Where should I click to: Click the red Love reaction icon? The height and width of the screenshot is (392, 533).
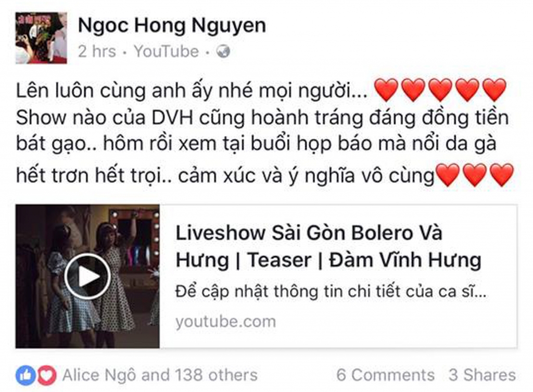coord(46,375)
